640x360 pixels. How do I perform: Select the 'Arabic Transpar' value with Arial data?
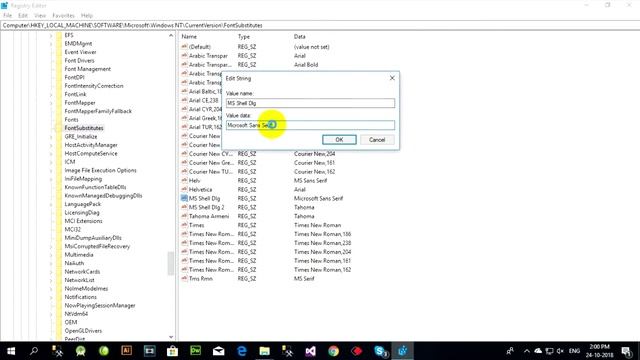(x=208, y=56)
